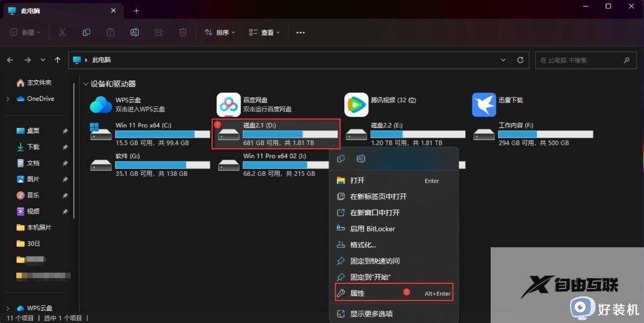Screen dimensions: 644x323
Task: Open the 查看 dropdown
Action: point(263,32)
